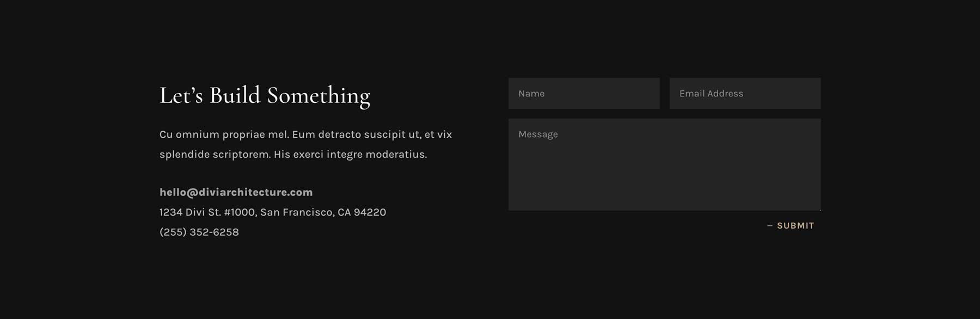Click the "splendide scriptorem" text
The image size is (980, 319).
pyautogui.click(x=215, y=155)
